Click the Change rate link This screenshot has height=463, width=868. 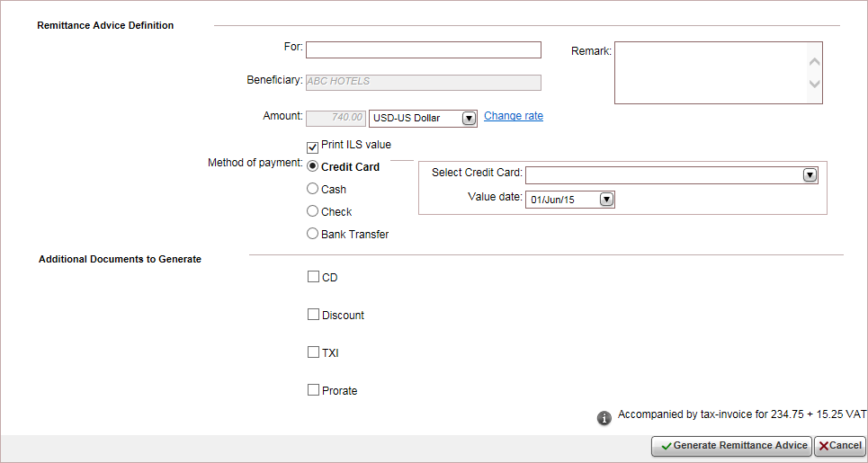point(514,116)
